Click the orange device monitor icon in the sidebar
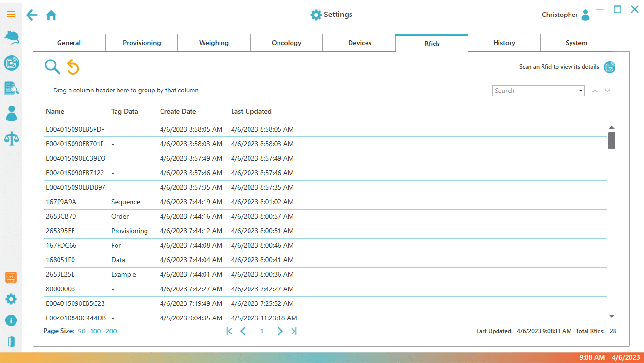Screen dimensions: 644x363 pyautogui.click(x=11, y=277)
